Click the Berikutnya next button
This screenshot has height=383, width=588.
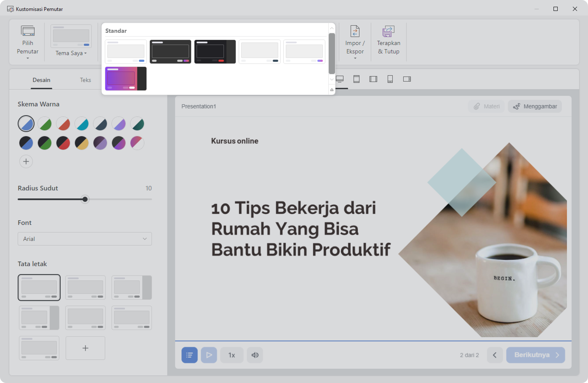[536, 355]
